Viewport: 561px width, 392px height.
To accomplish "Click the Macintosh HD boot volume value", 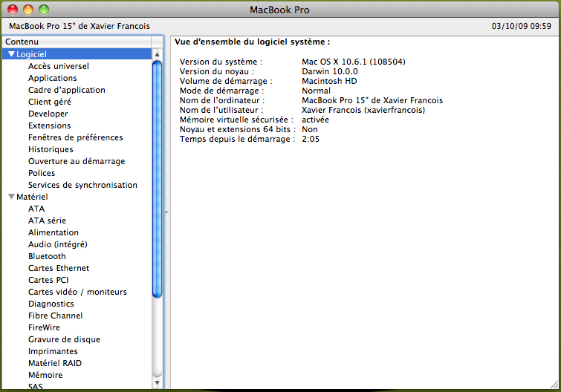I will 329,81.
